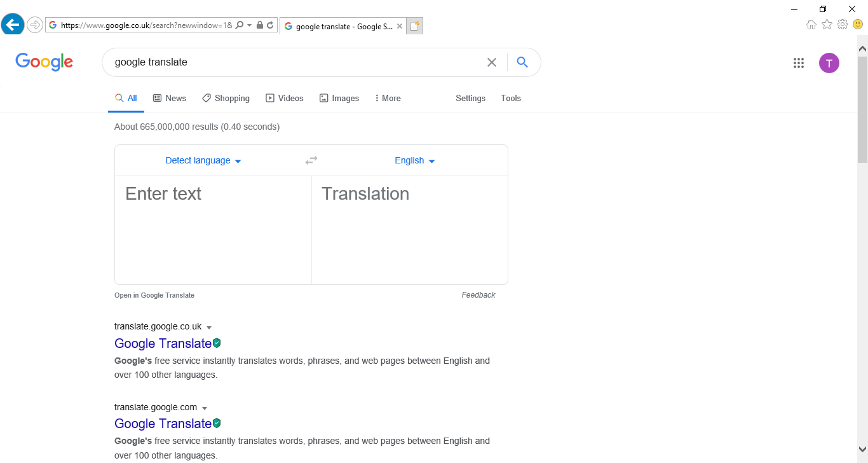868x463 pixels.
Task: Switch to the Images results tab
Action: pos(339,99)
